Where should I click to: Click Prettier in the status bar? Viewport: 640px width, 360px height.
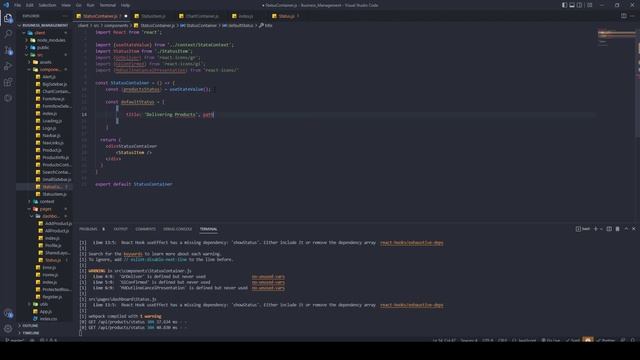coord(606,340)
